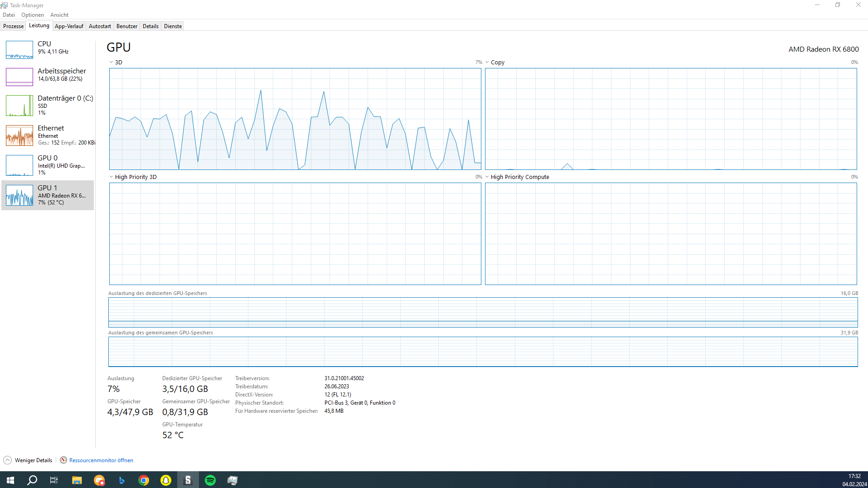
Task: Click the GPU-Temperatur value 52 °C
Action: [173, 435]
